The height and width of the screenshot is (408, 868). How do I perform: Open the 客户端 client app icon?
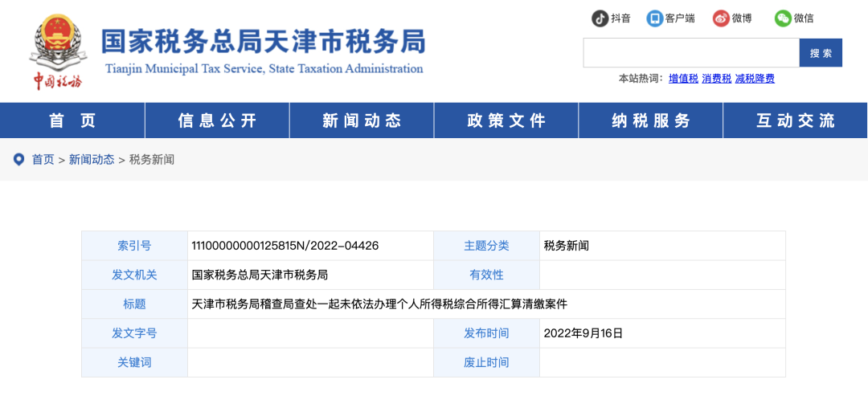click(655, 18)
